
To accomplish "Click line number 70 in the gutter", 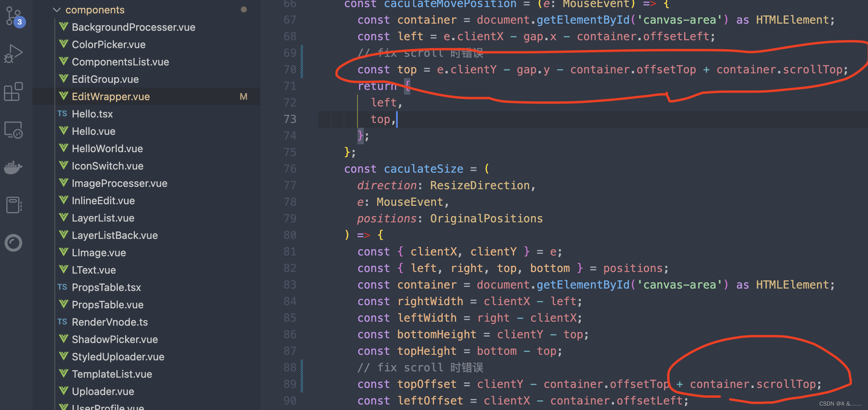I will (290, 69).
